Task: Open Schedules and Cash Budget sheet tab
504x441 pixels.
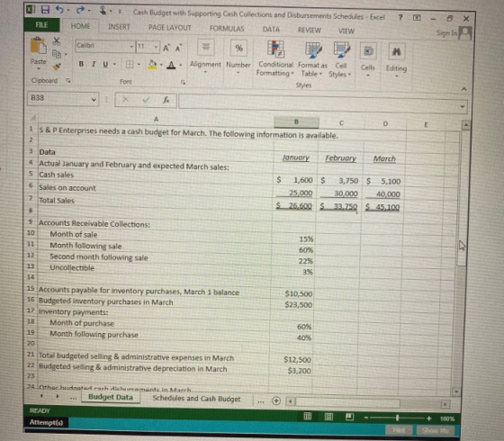Action: (x=196, y=399)
